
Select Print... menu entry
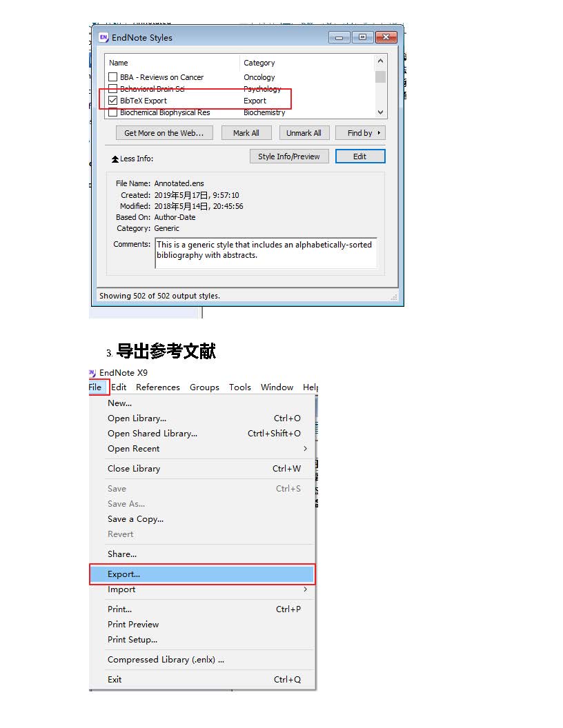click(202, 609)
